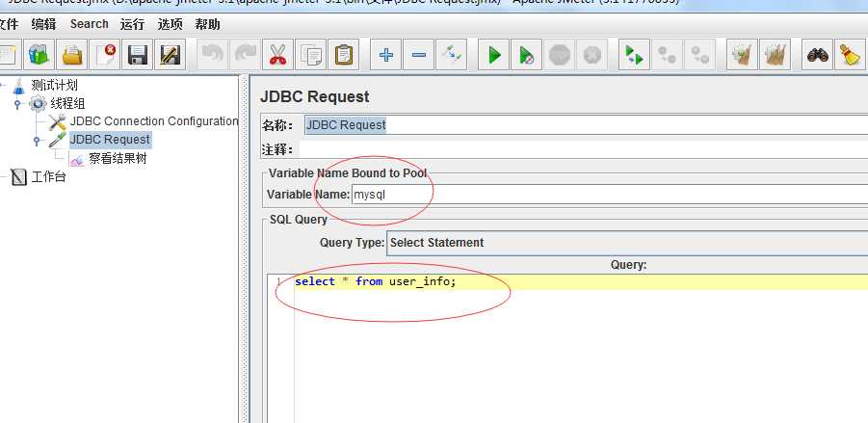This screenshot has width=868, height=423.
Task: Click the grey Shutdown icon
Action: coord(592,55)
